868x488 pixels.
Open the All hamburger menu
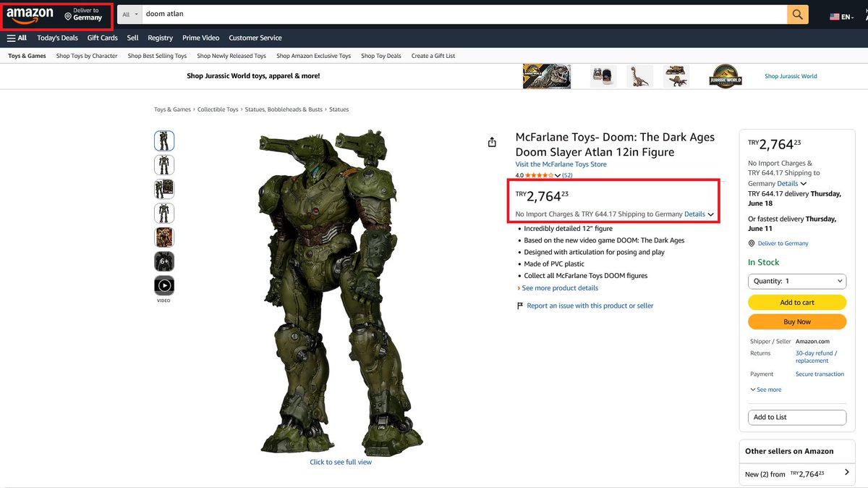pyautogui.click(x=17, y=38)
